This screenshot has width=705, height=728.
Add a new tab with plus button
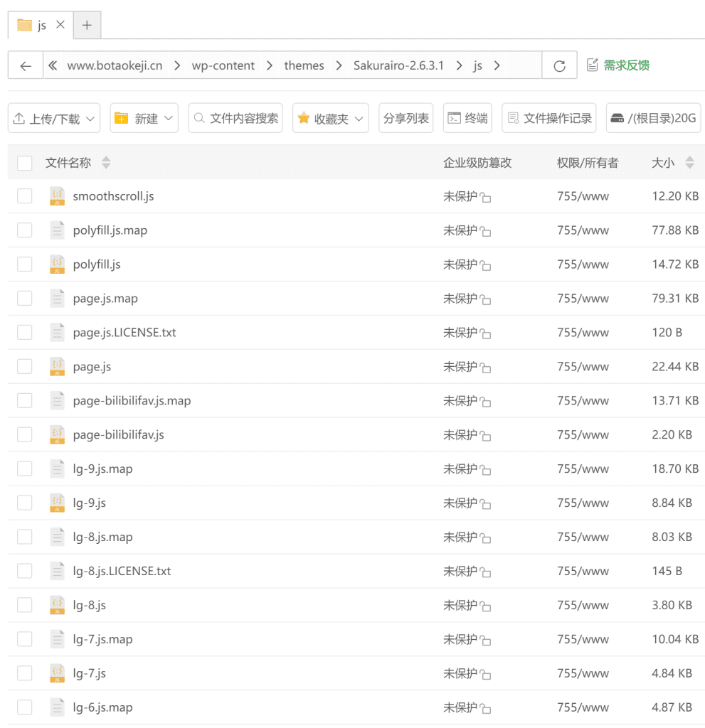(x=87, y=25)
